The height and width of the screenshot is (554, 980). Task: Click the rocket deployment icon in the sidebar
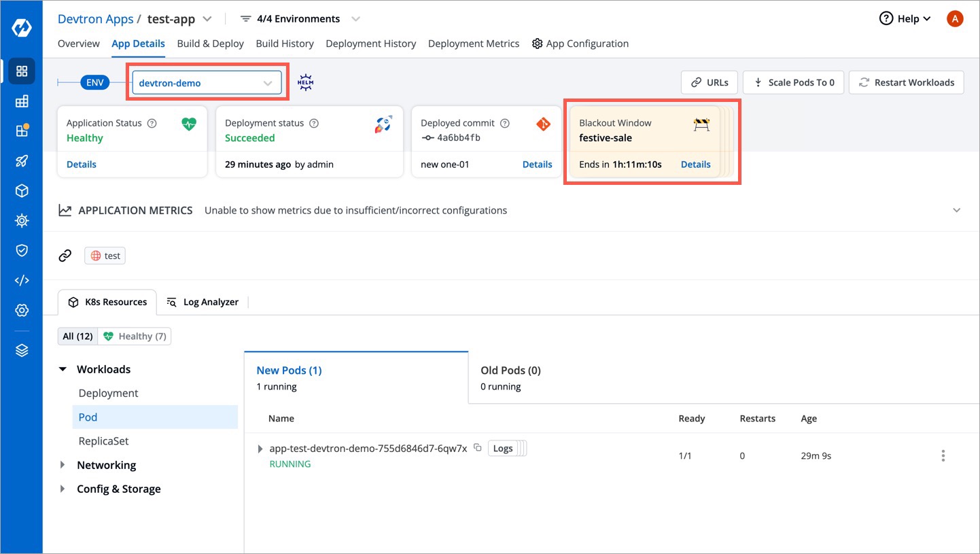[22, 161]
